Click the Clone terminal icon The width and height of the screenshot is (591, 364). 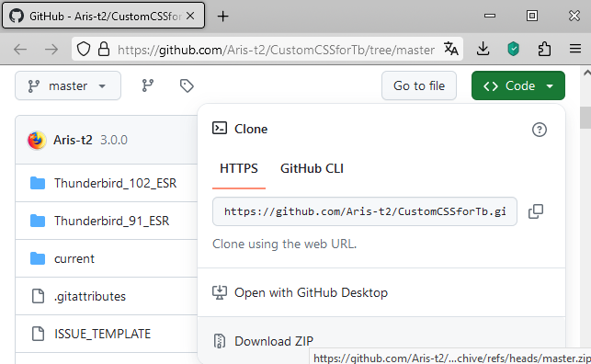[220, 128]
